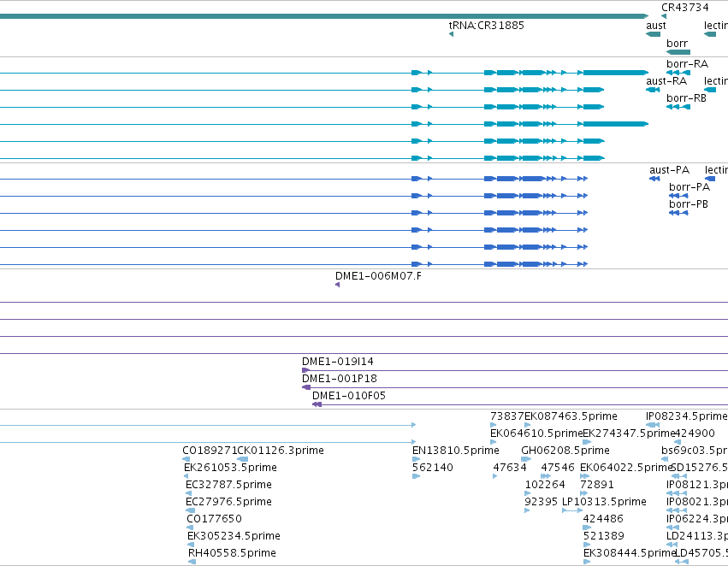This screenshot has height=566, width=728.
Task: Select the 102264 EST label
Action: point(545,485)
